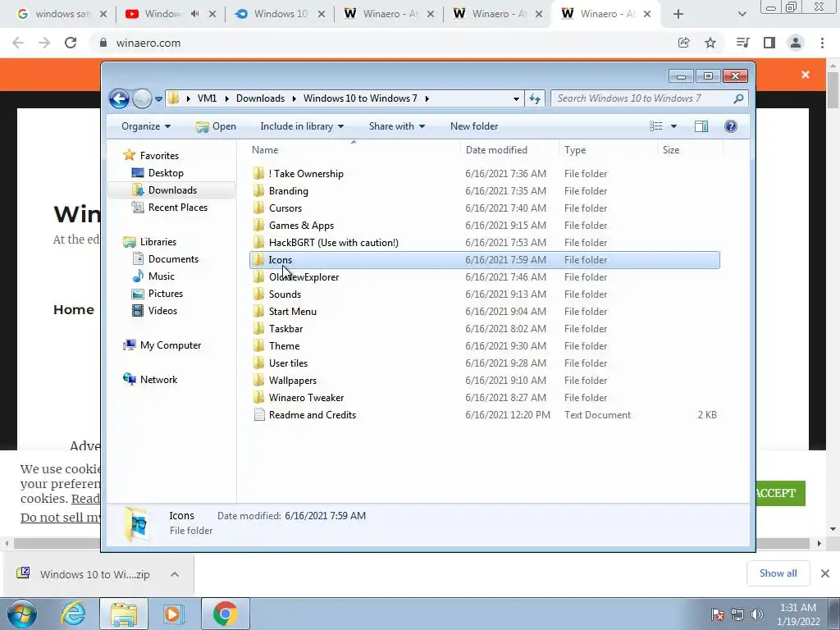
Task: Open address bar history dropdown
Action: 516,99
